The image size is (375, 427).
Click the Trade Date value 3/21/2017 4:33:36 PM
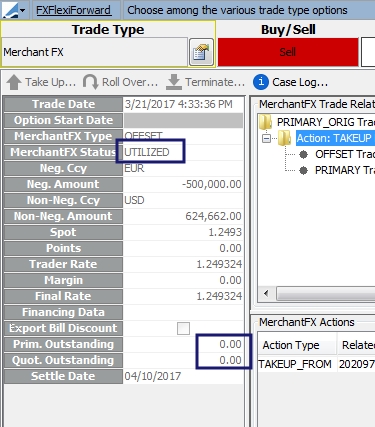178,104
